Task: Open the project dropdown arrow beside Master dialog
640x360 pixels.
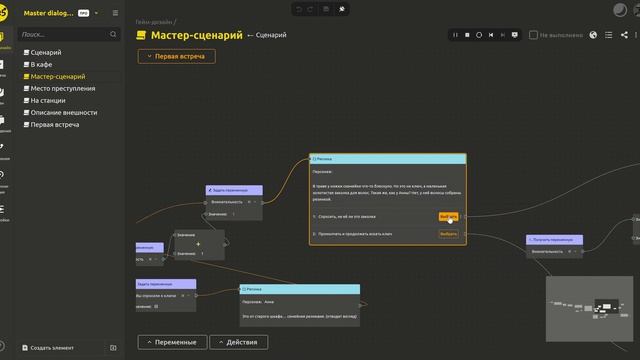Action: [96, 13]
